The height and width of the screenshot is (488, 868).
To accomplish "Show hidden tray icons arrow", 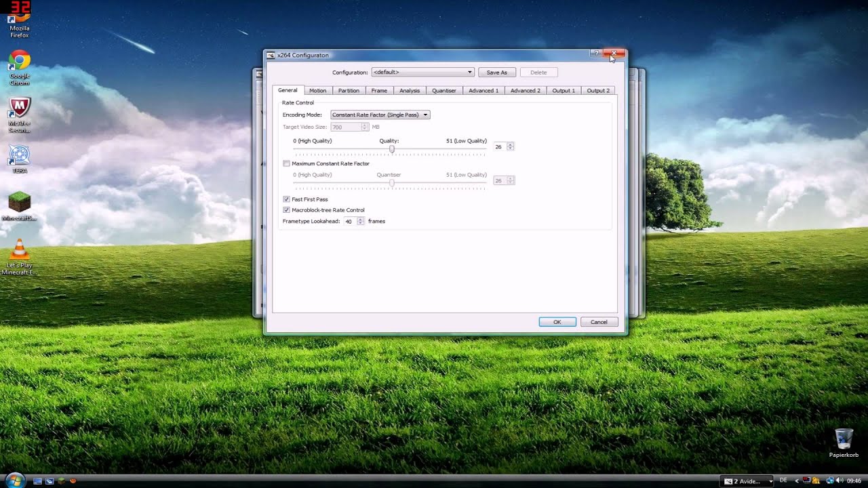I will [796, 481].
